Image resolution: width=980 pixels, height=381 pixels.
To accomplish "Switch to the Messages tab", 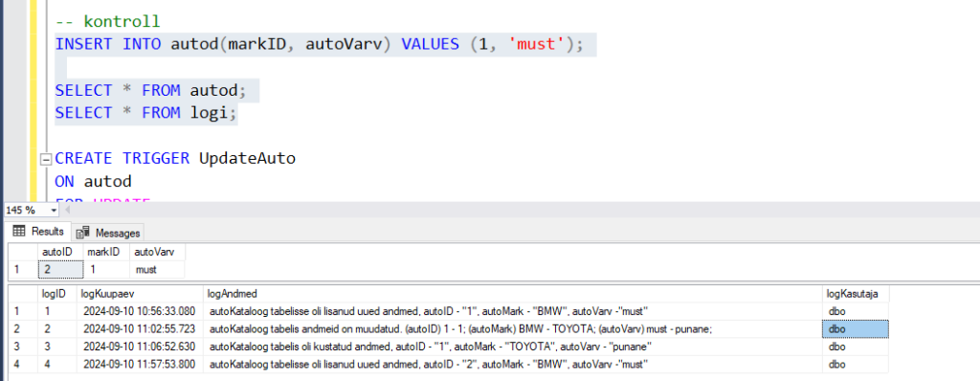I will coord(108,233).
